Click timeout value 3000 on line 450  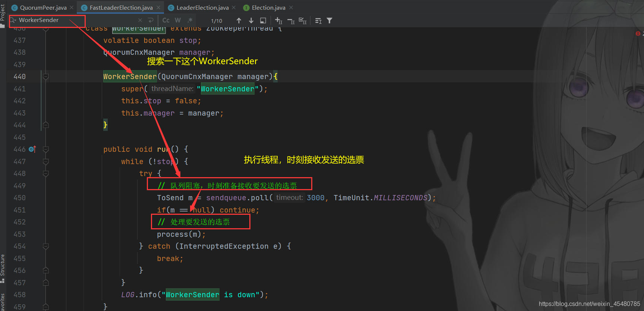pos(316,198)
